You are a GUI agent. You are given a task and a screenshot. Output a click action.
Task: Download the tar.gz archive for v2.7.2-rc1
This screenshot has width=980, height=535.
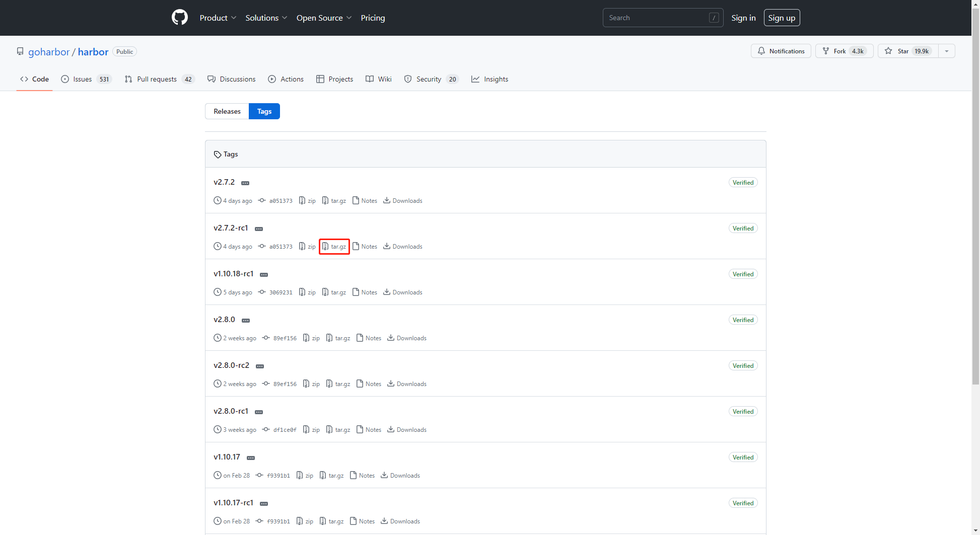pyautogui.click(x=334, y=247)
